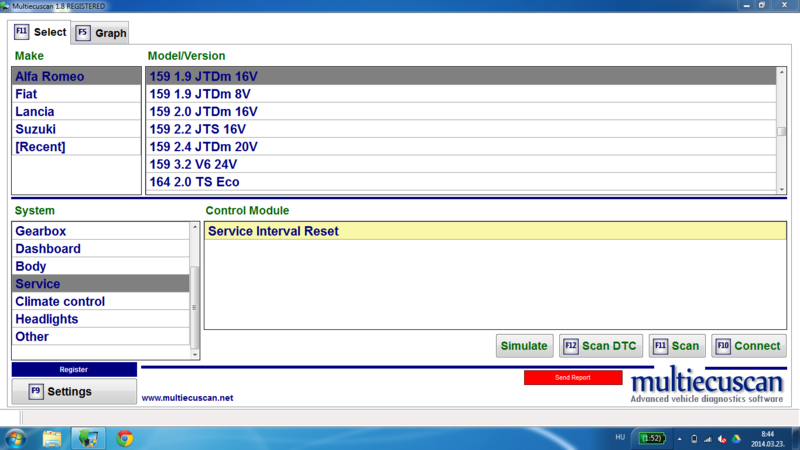Viewport: 800px width, 450px height.
Task: Open File Explorer from the taskbar
Action: click(52, 439)
